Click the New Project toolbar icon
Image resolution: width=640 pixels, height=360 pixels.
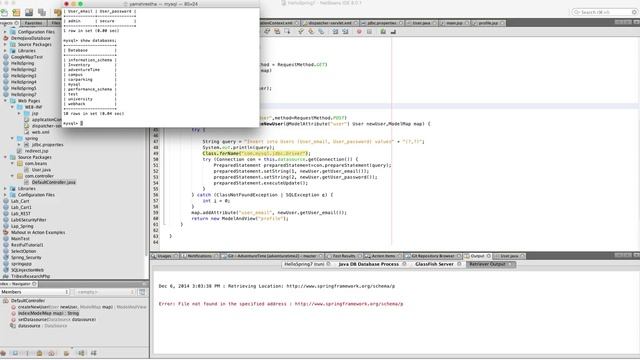coord(16,13)
